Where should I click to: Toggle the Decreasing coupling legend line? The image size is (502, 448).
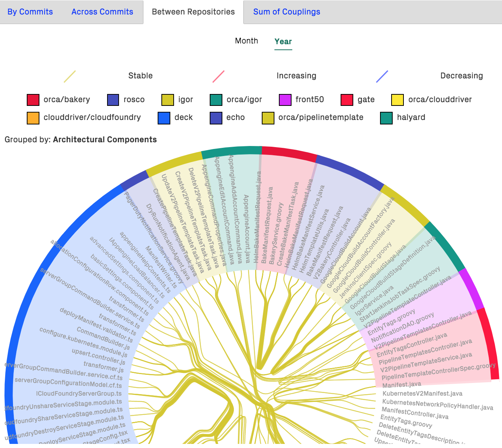[382, 76]
